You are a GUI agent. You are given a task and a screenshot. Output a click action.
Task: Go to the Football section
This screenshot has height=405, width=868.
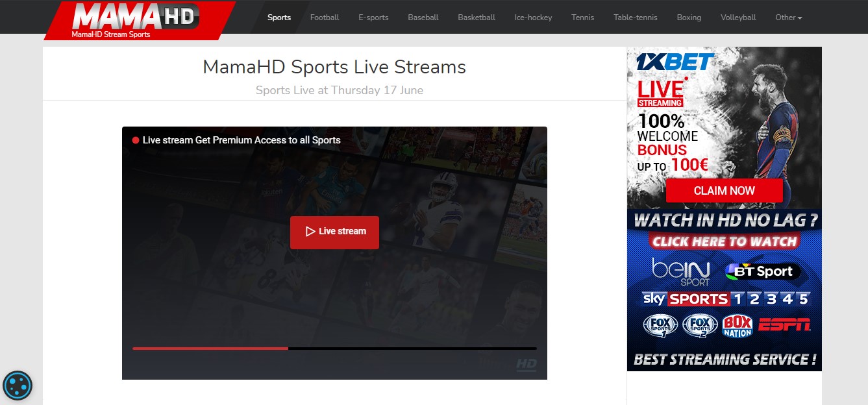click(x=325, y=18)
